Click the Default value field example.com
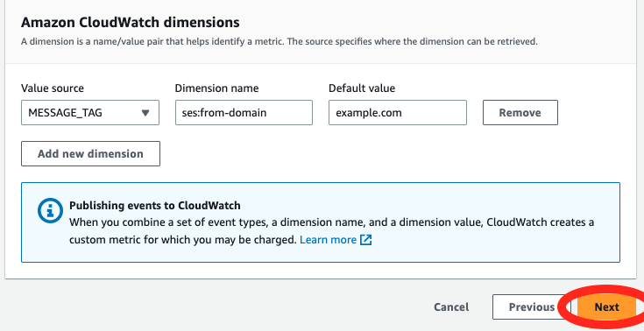 [x=398, y=113]
